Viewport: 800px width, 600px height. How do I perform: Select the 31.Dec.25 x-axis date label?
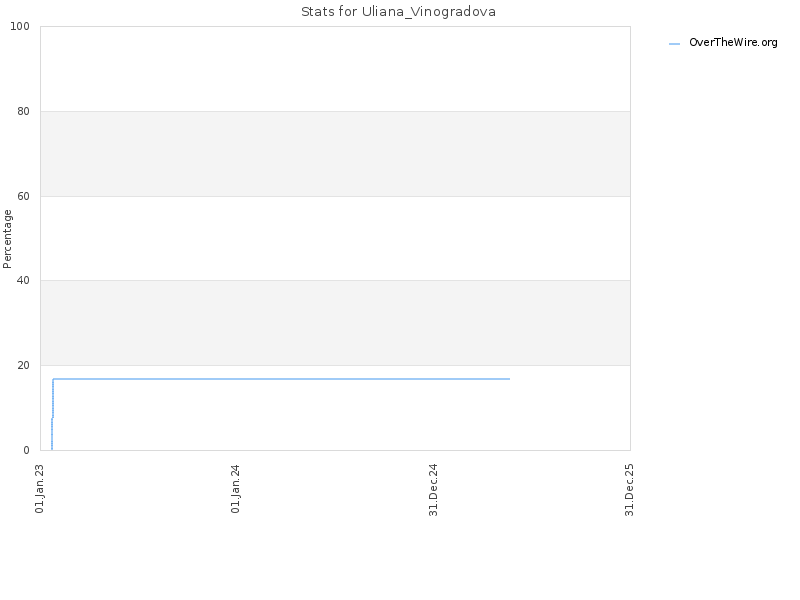(x=629, y=489)
